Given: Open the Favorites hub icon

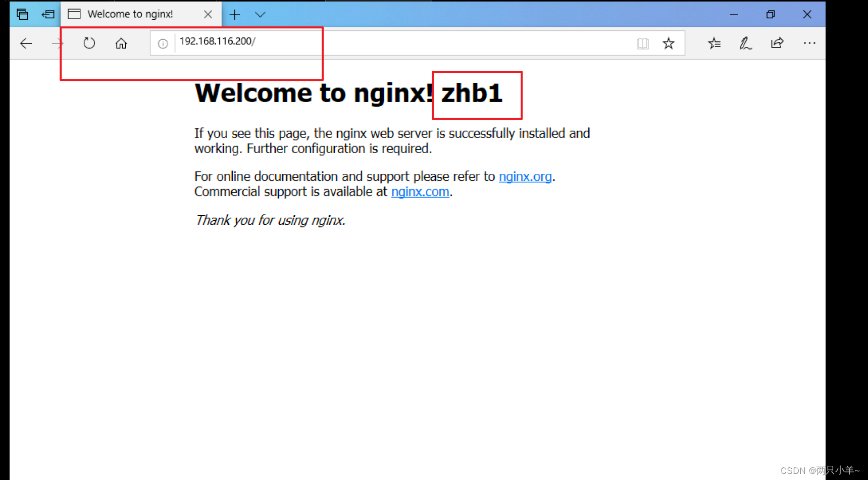Looking at the screenshot, I should (714, 43).
